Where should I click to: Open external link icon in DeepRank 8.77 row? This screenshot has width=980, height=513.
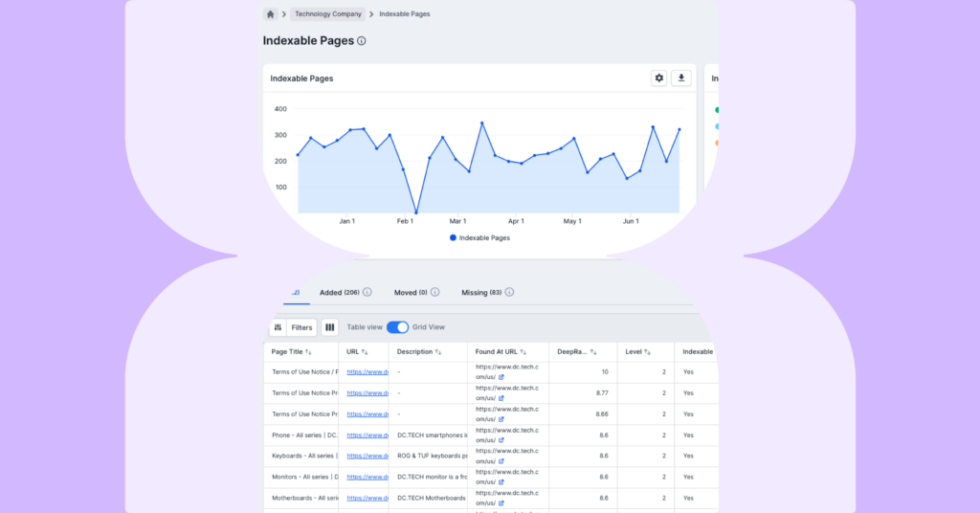pyautogui.click(x=501, y=398)
